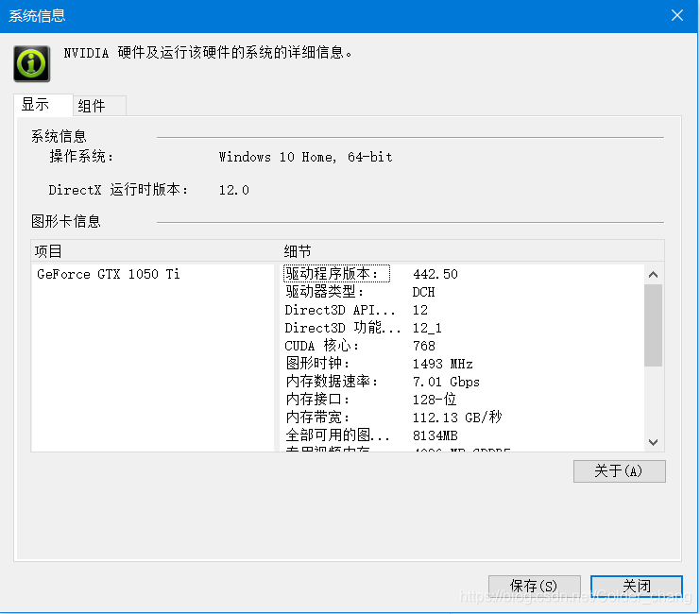This screenshot has height=614, width=700.
Task: Select the Direct3D API row
Action: [462, 310]
